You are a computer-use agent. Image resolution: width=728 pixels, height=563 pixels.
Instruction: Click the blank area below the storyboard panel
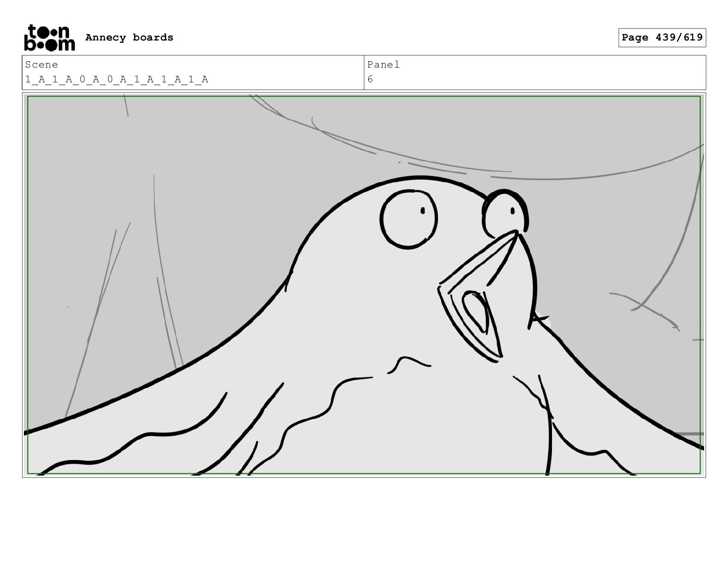point(364,520)
